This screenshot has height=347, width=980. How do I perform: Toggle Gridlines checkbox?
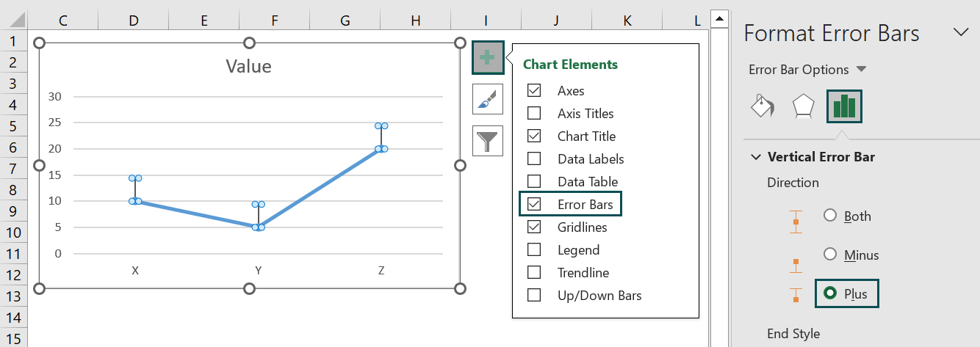click(534, 227)
